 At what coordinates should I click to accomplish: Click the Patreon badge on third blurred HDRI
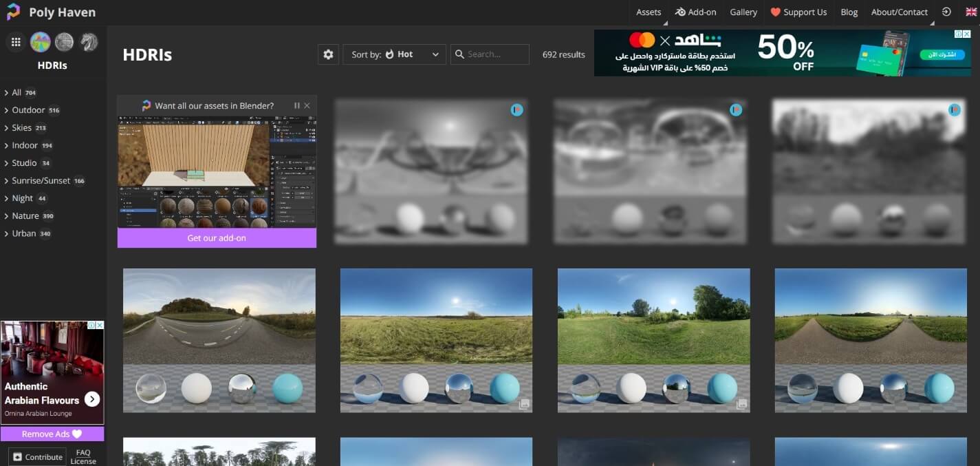[x=955, y=109]
